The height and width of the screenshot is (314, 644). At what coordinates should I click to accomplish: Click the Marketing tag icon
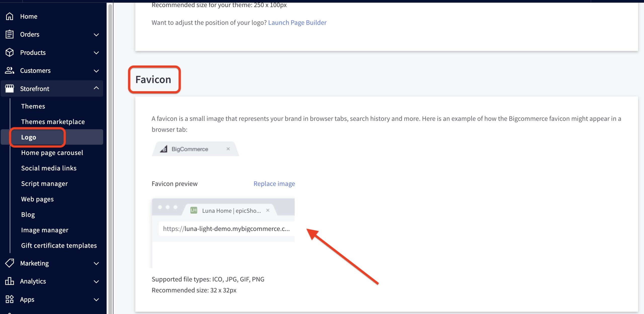pyautogui.click(x=10, y=263)
